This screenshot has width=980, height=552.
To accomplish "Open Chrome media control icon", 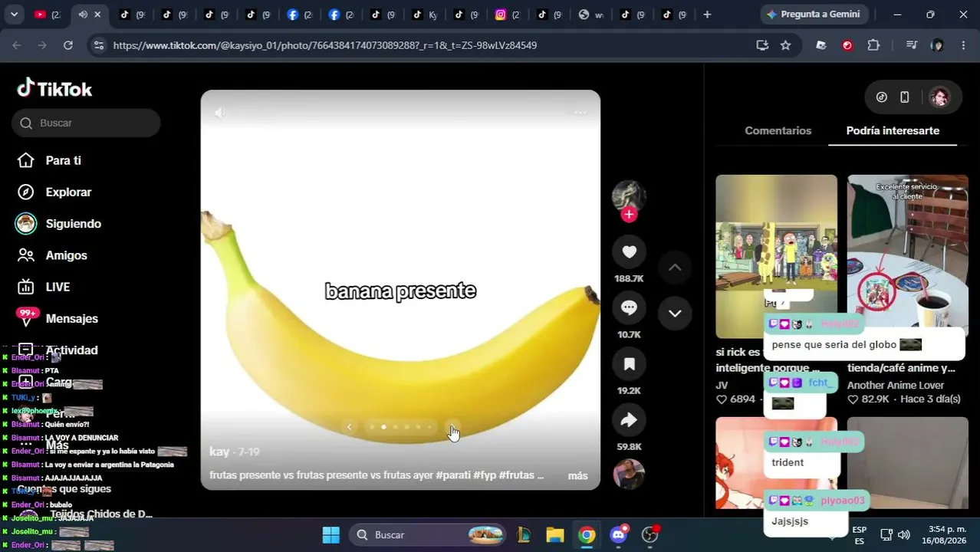I will tap(912, 45).
